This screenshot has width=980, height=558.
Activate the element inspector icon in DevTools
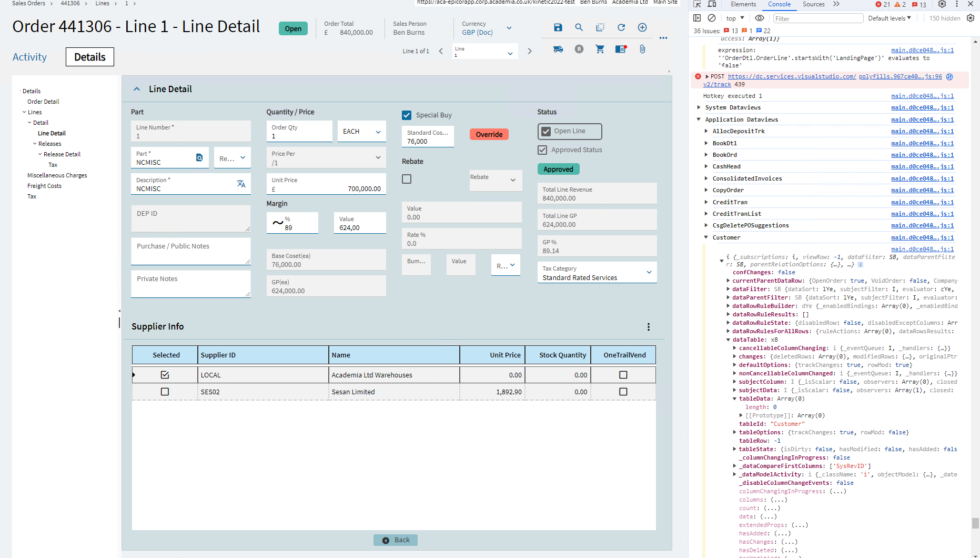697,4
